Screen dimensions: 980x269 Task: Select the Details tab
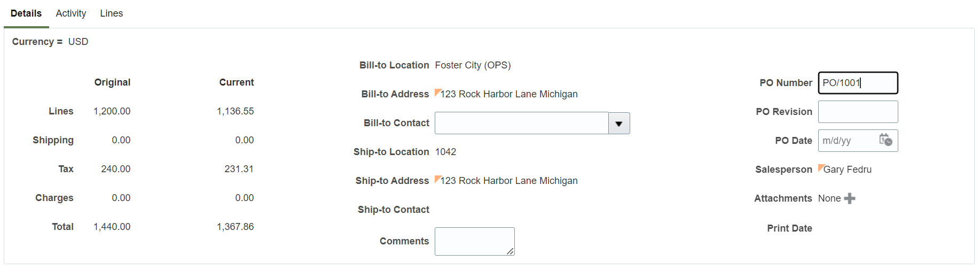(x=26, y=13)
